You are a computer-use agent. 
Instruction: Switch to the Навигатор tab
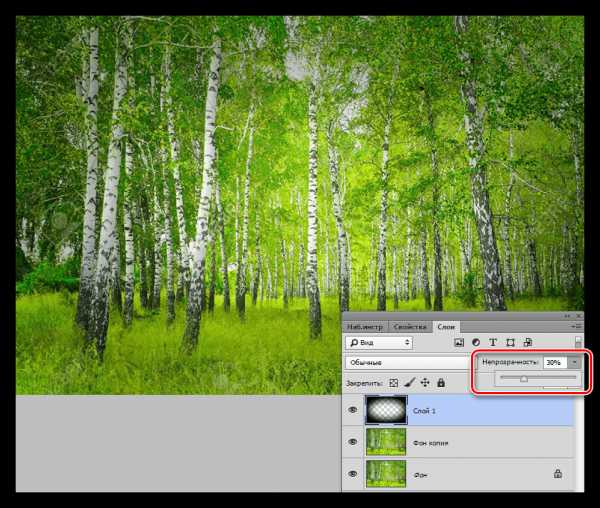(x=365, y=327)
